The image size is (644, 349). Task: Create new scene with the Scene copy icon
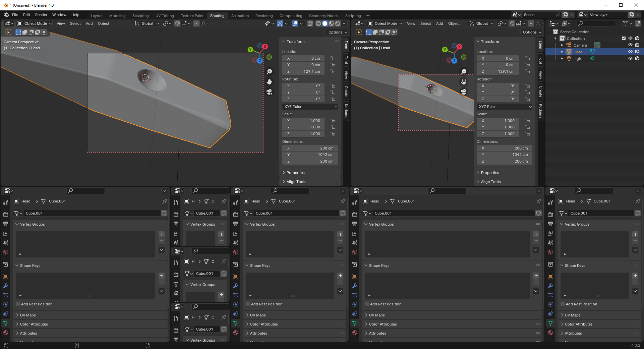pyautogui.click(x=565, y=15)
